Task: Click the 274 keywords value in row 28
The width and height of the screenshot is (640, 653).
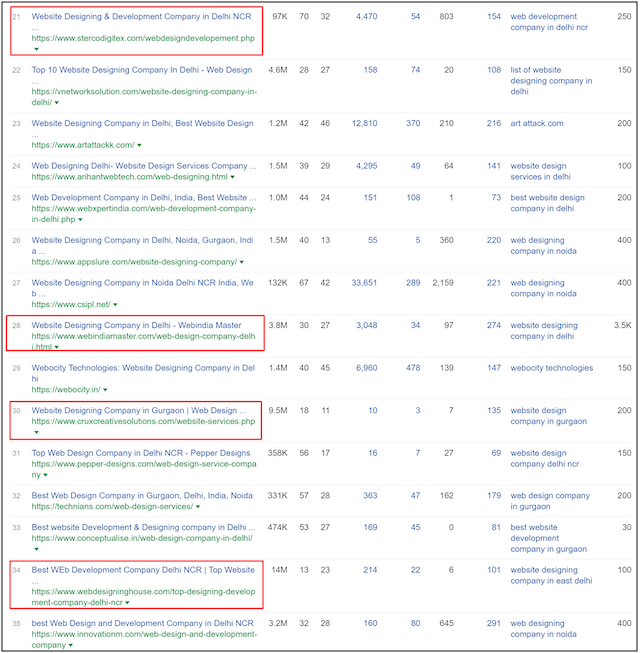Action: coord(494,325)
